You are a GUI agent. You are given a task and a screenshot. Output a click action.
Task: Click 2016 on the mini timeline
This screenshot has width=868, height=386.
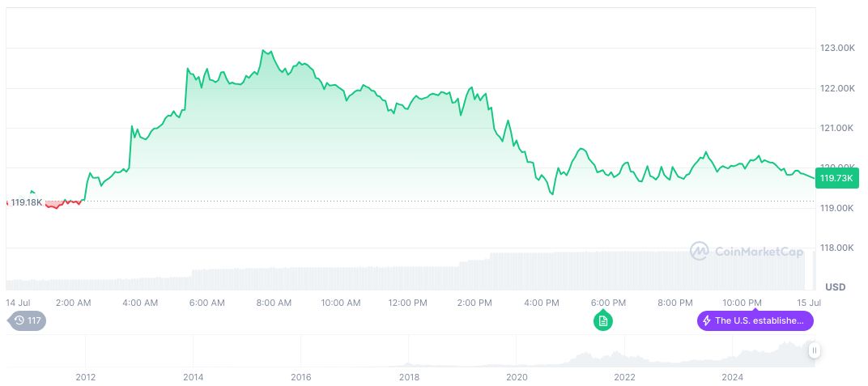click(300, 377)
